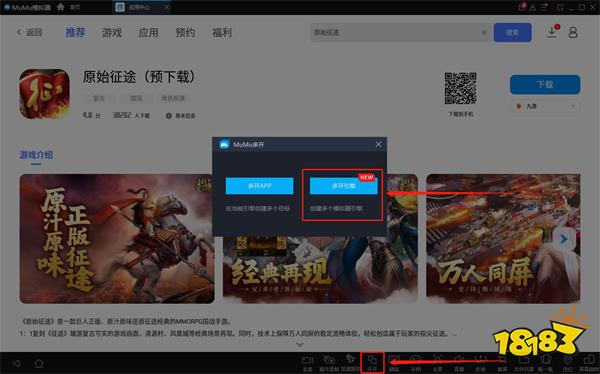Open the 定位 location toolbar icon

tap(567, 363)
